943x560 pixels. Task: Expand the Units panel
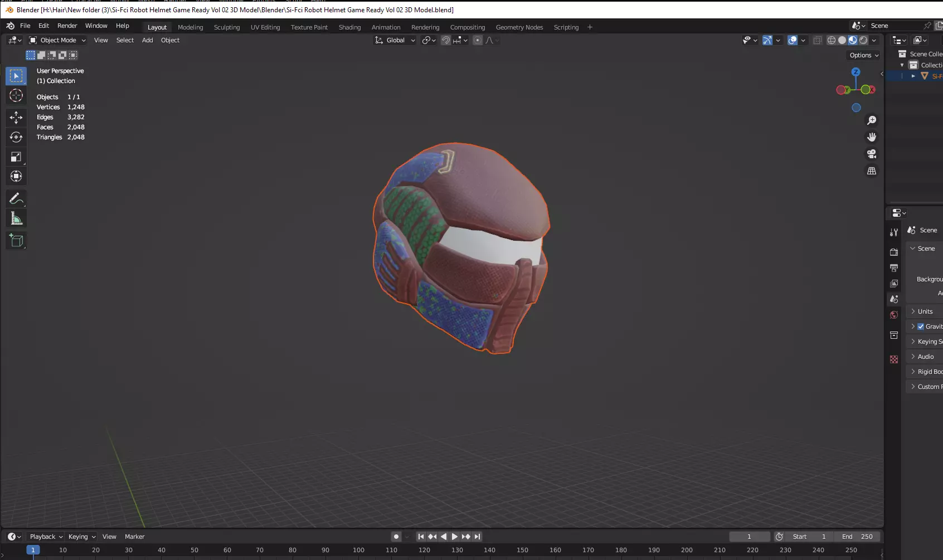coord(925,311)
